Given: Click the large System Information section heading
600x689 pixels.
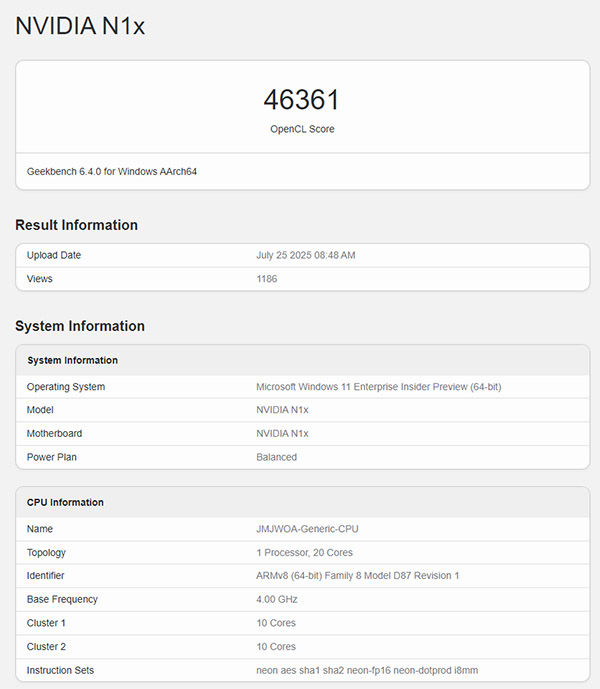Looking at the screenshot, I should (x=80, y=326).
